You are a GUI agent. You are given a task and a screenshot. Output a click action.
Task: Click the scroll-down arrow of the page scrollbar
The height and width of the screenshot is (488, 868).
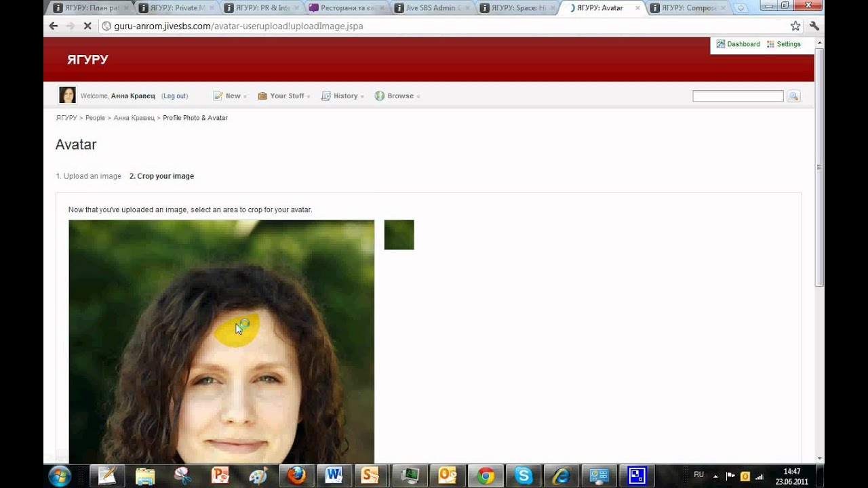[x=819, y=459]
